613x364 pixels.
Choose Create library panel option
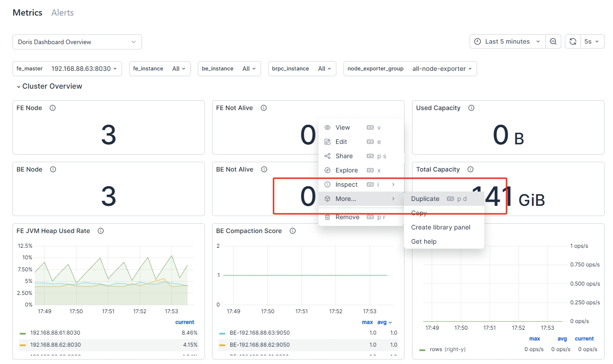click(x=440, y=227)
